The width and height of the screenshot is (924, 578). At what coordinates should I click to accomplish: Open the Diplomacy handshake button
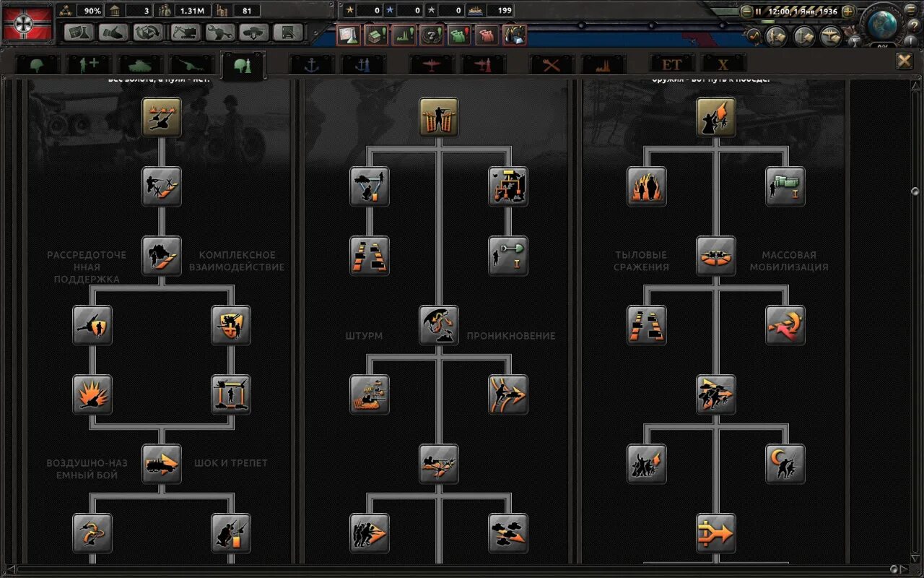114,33
